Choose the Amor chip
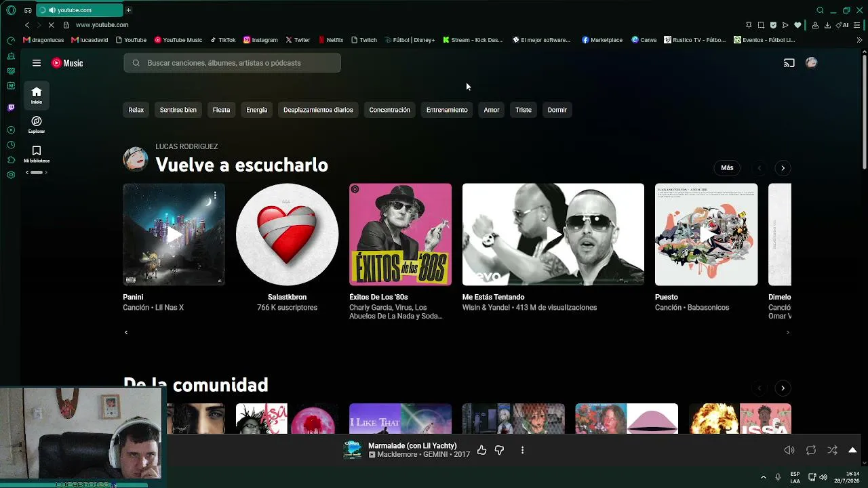Viewport: 868px width, 488px height. (x=492, y=110)
